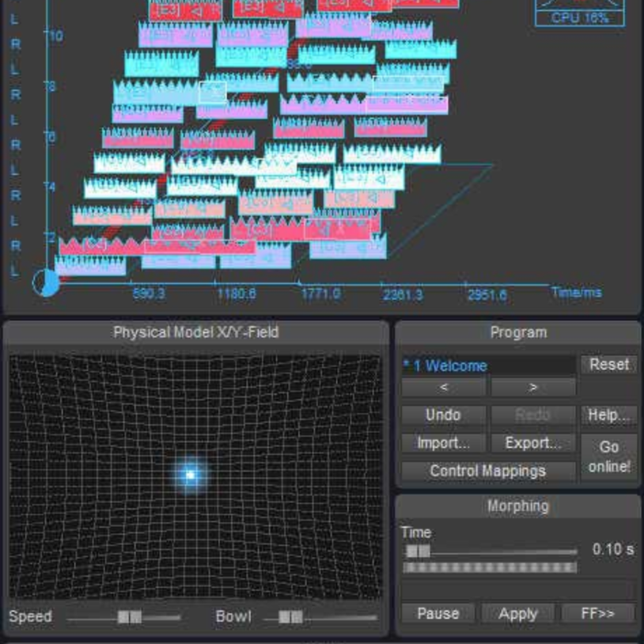The image size is (644, 644).
Task: Click the glowing ball in the X/Y field
Action: (x=190, y=475)
